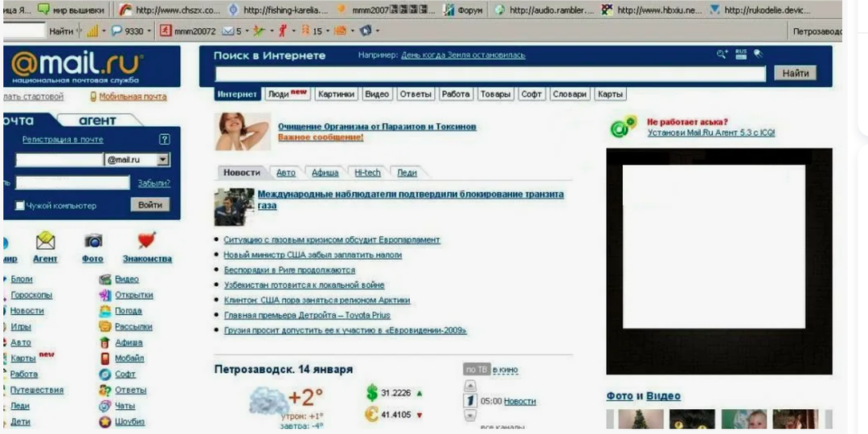Click the green running figure toolbar icon
868x434 pixels.
pos(258,31)
